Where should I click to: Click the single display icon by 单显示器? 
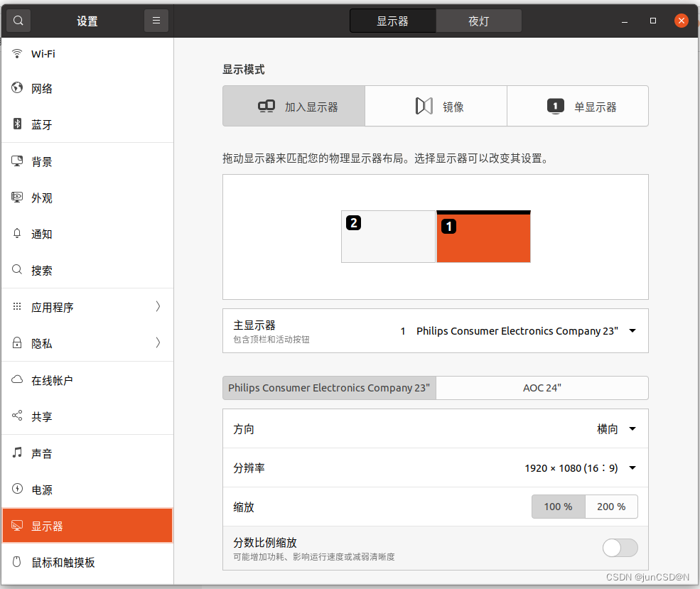[x=555, y=106]
